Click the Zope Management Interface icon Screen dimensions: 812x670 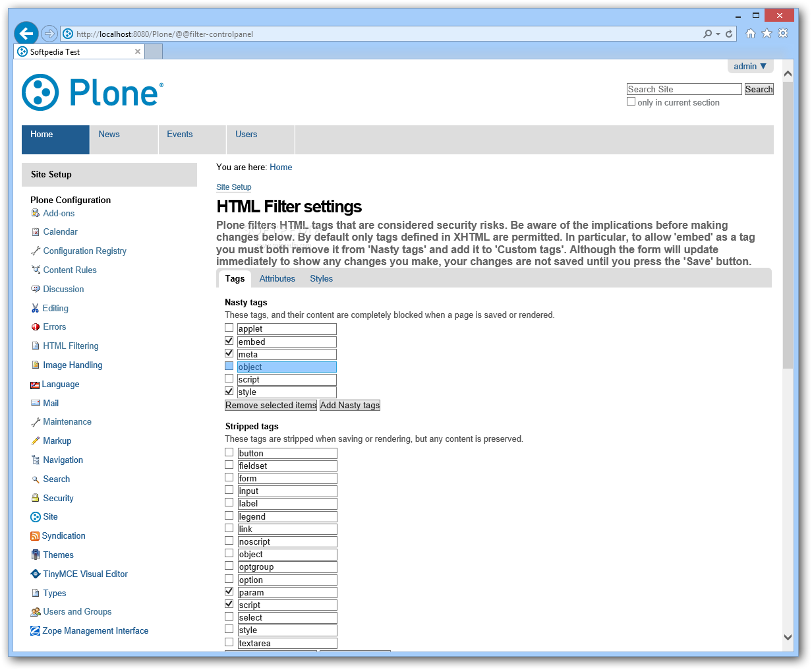coord(35,631)
